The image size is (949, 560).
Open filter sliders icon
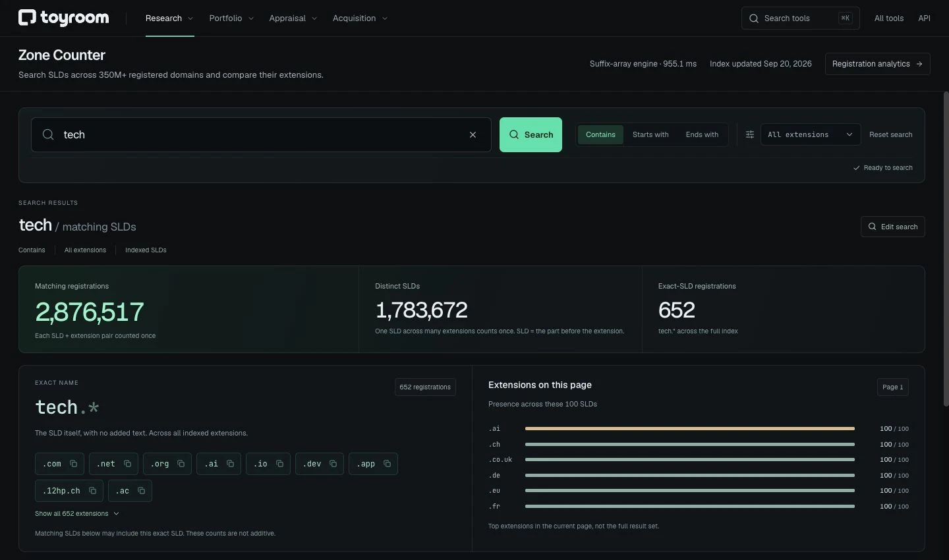point(749,134)
